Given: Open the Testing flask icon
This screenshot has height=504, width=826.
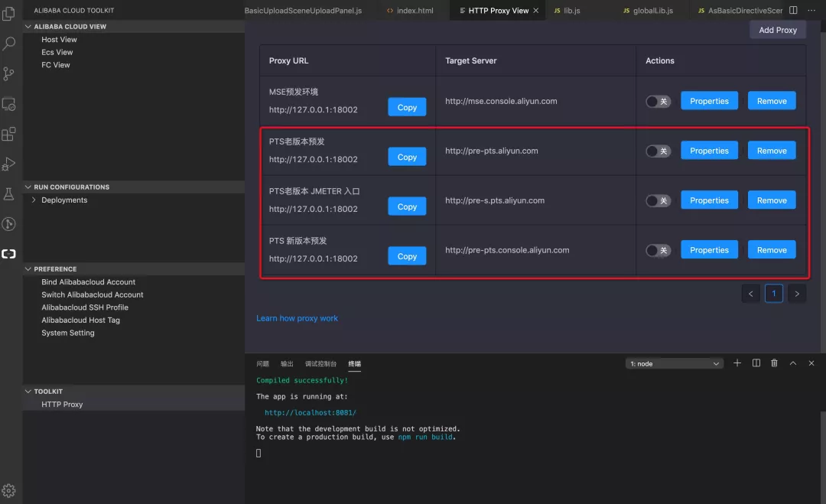Looking at the screenshot, I should pos(9,194).
